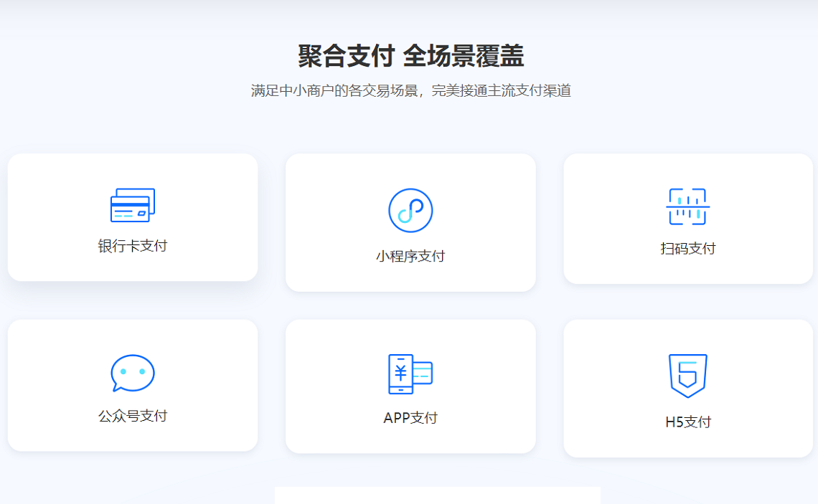Image resolution: width=818 pixels, height=504 pixels.
Task: Choose the APP支付 label
Action: pos(410,418)
